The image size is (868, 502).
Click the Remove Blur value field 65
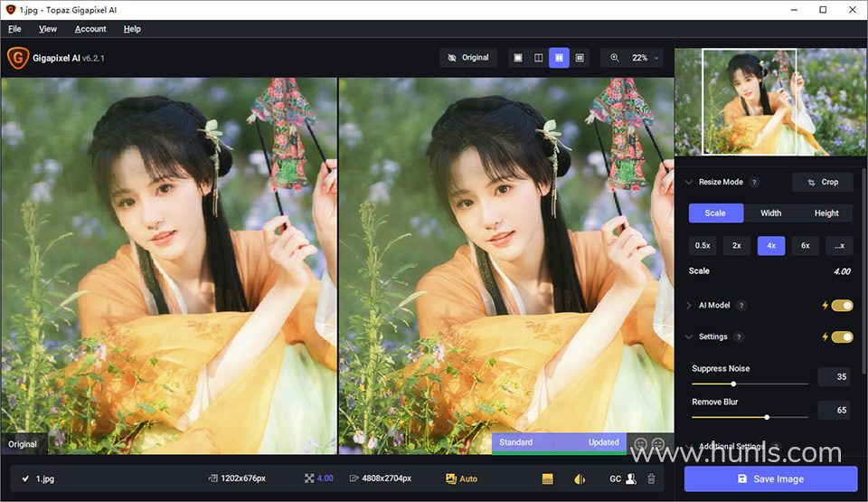point(834,410)
